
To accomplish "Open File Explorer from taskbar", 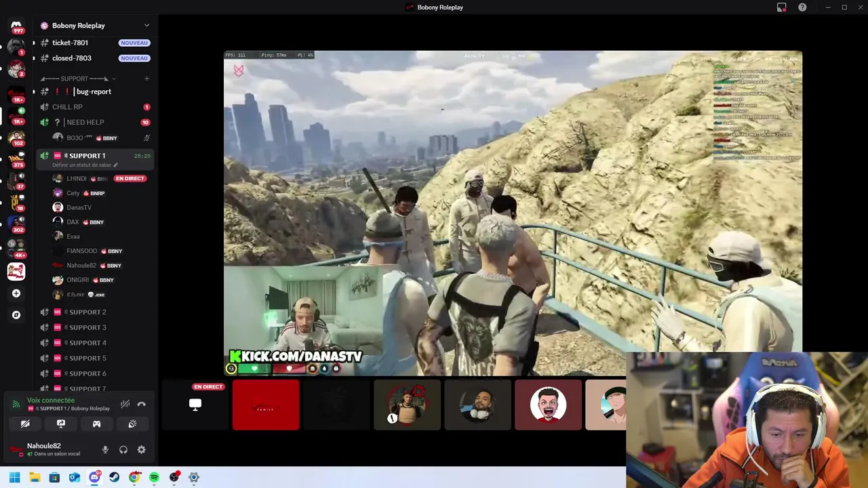I will [x=35, y=477].
